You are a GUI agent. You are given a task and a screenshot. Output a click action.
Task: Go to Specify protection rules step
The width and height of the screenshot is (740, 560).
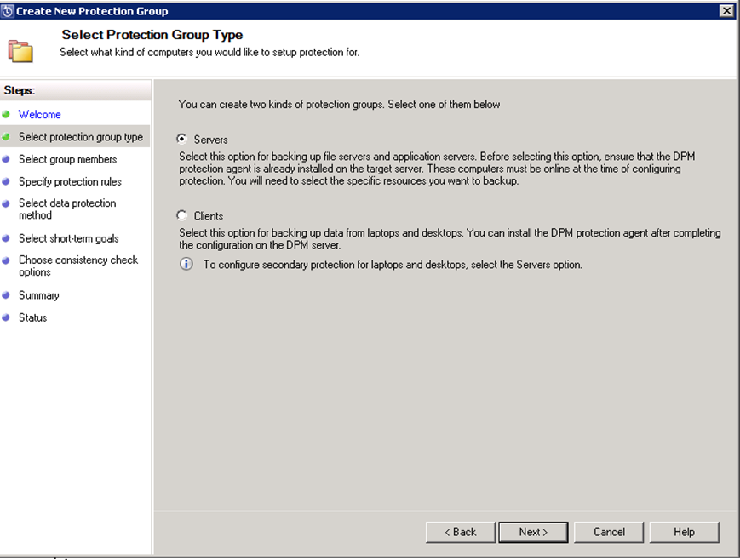(x=70, y=181)
